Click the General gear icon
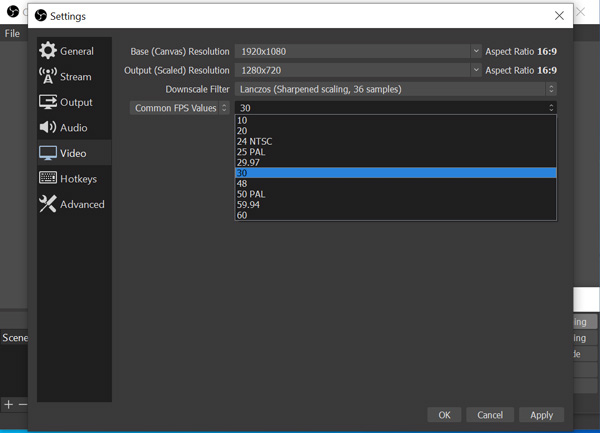 (48, 51)
